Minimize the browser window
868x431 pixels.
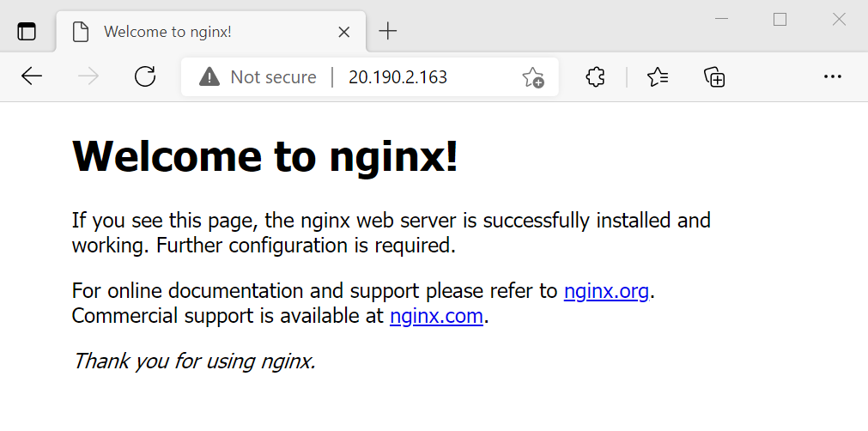pyautogui.click(x=721, y=19)
